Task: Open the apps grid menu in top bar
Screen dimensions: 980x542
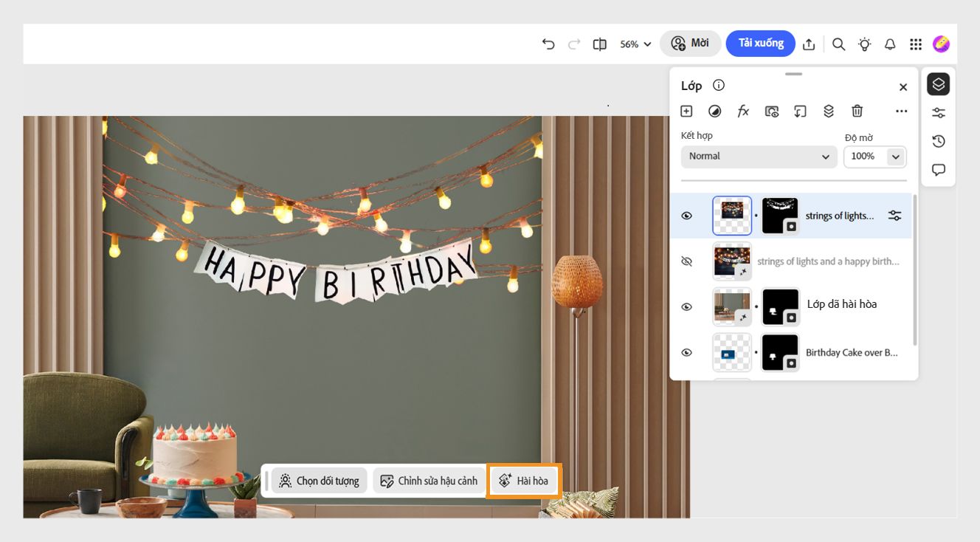Action: point(915,44)
